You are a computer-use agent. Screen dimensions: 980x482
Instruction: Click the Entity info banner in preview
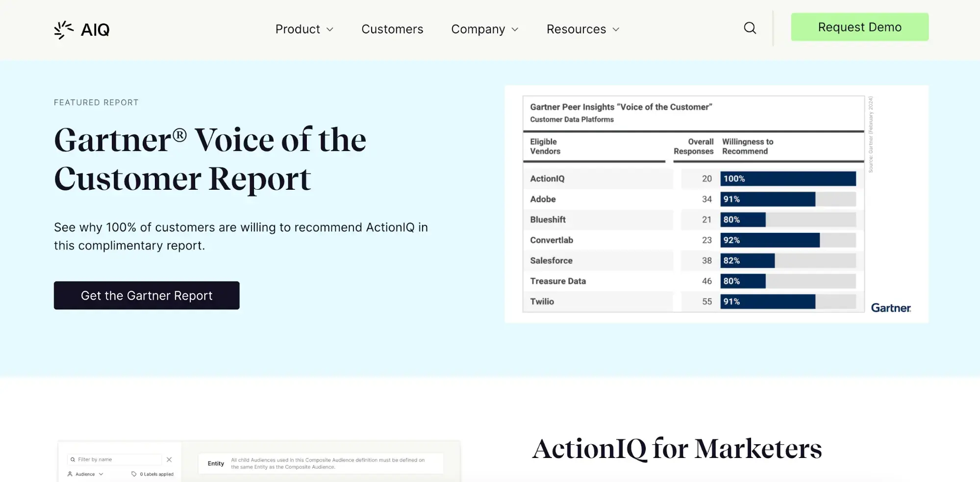coord(321,463)
